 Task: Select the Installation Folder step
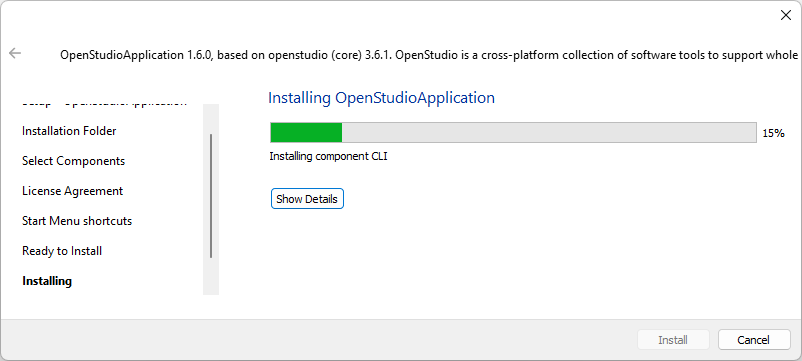pos(69,131)
